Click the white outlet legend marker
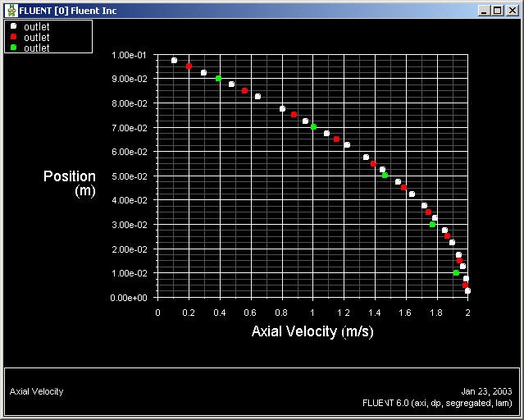The width and height of the screenshot is (524, 420). tap(13, 26)
